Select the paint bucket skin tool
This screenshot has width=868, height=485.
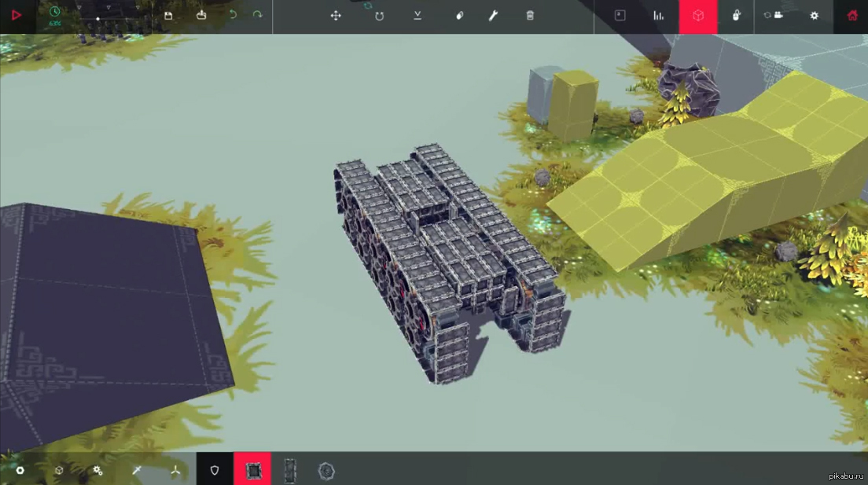point(460,16)
